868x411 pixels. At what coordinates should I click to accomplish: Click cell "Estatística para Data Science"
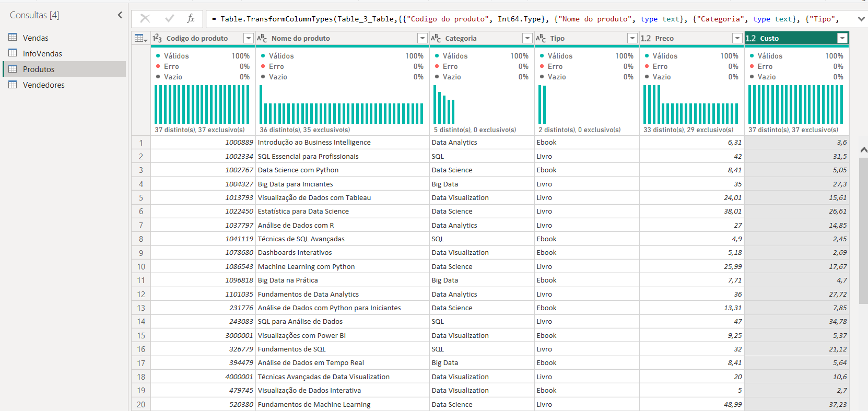(342, 211)
